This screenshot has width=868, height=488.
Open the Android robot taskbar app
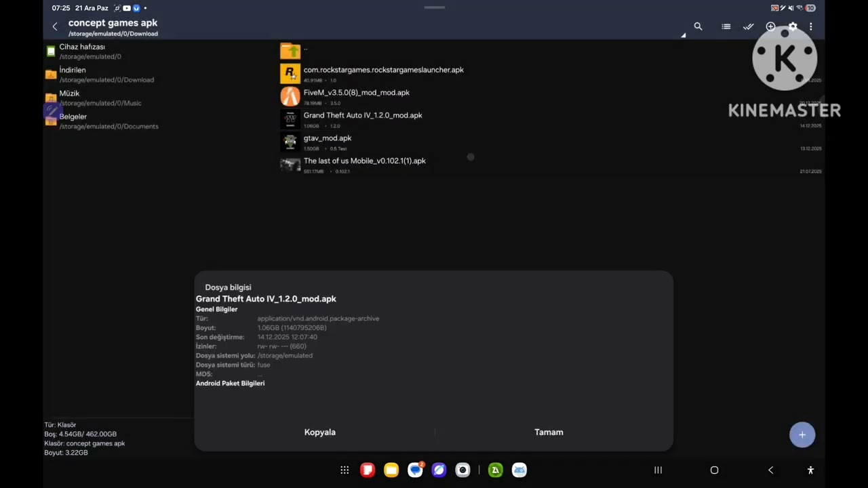click(519, 470)
